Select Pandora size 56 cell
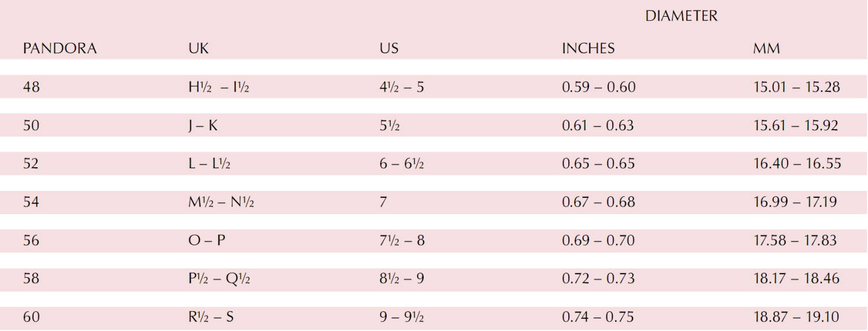Image resolution: width=868 pixels, height=331 pixels. pyautogui.click(x=31, y=240)
